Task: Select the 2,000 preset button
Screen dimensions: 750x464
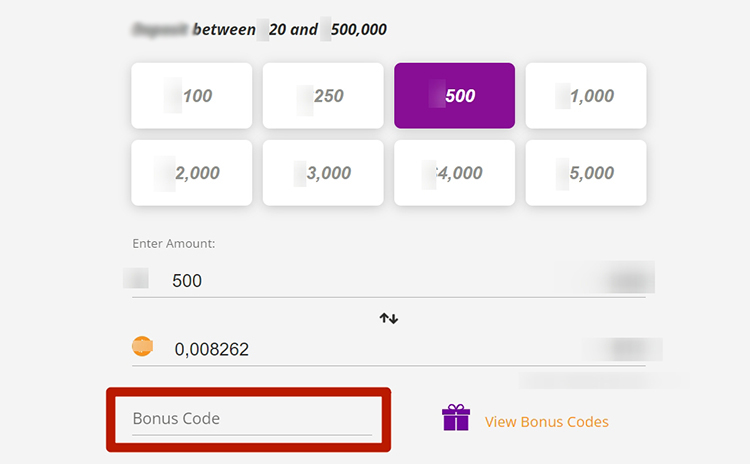Action: click(191, 173)
